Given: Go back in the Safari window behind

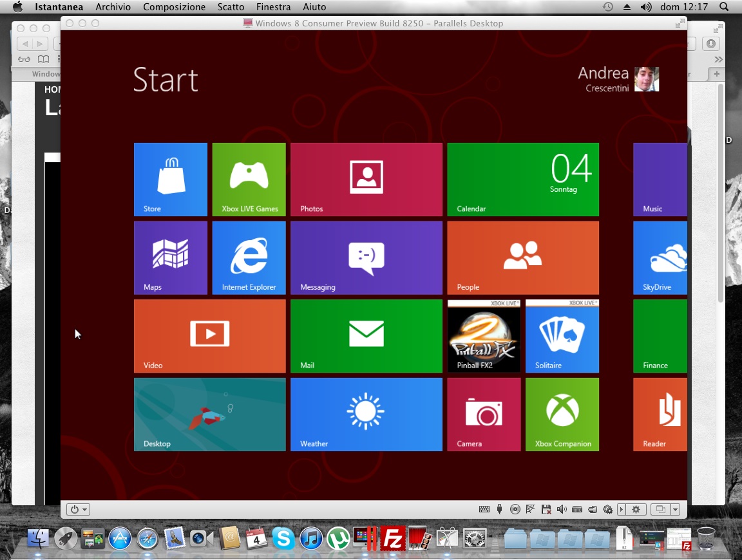Looking at the screenshot, I should point(24,44).
